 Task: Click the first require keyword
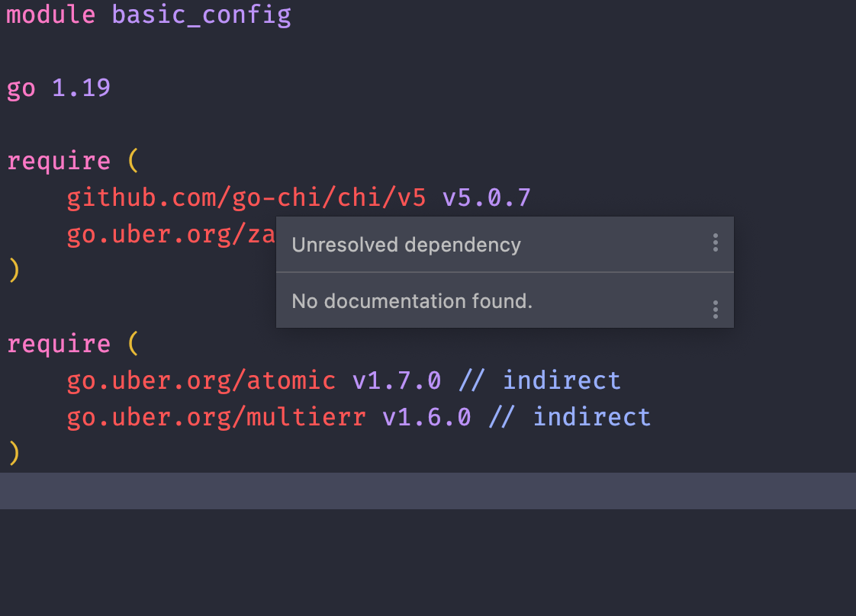[59, 162]
